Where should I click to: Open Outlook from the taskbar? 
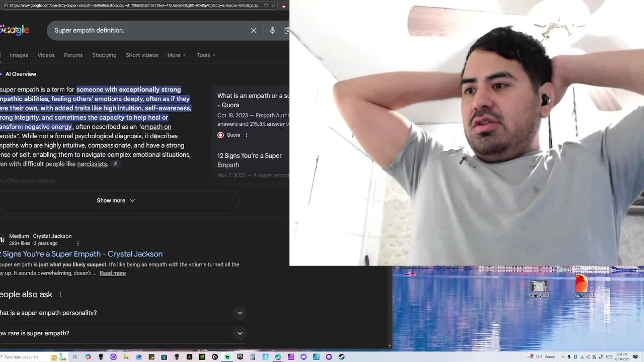click(138, 357)
